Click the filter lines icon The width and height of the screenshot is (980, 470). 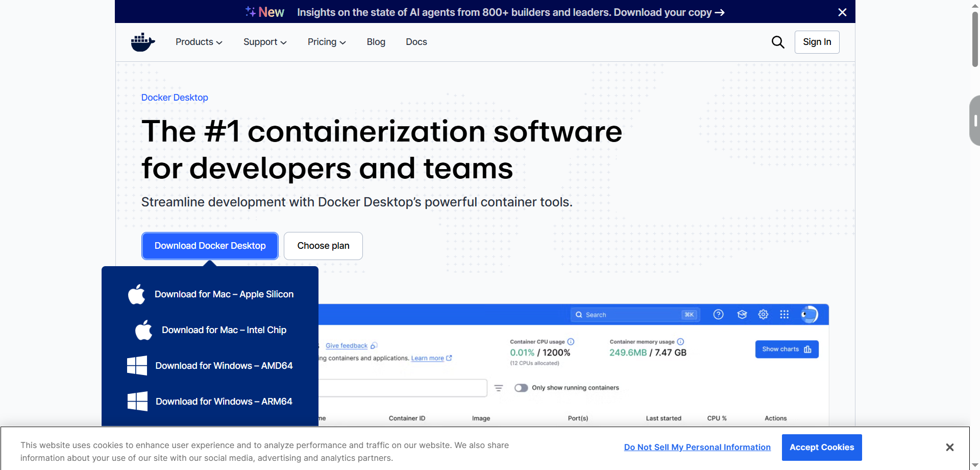coord(499,388)
